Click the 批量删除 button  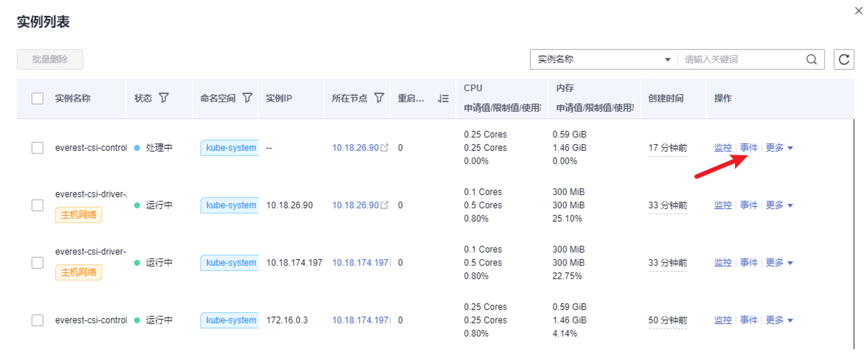[x=50, y=59]
